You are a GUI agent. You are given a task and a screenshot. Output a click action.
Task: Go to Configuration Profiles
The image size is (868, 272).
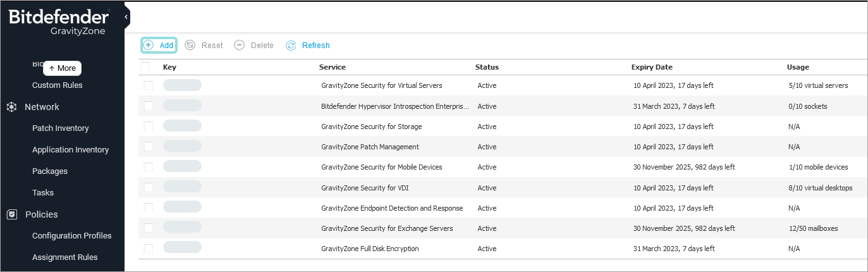coord(72,236)
